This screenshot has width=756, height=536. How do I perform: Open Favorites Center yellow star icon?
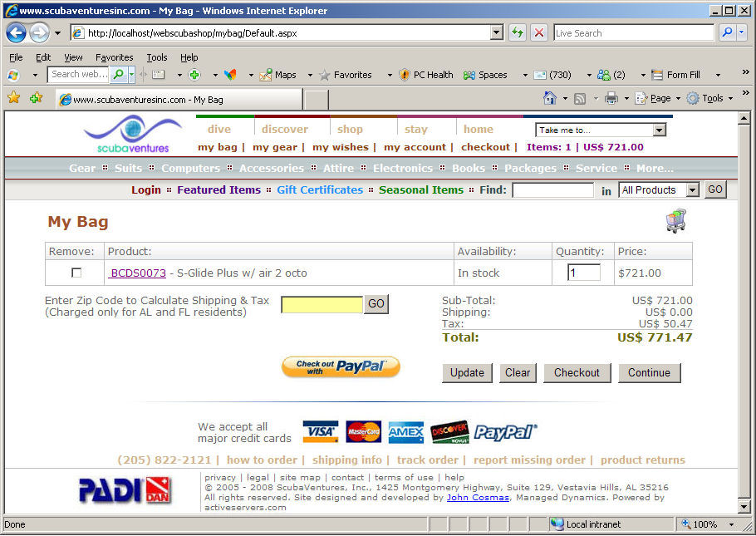[14, 98]
